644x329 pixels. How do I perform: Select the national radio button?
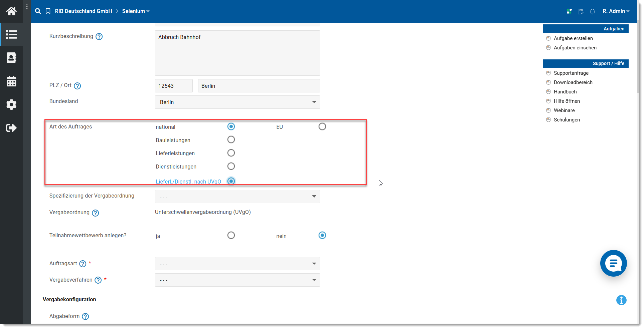pos(231,126)
